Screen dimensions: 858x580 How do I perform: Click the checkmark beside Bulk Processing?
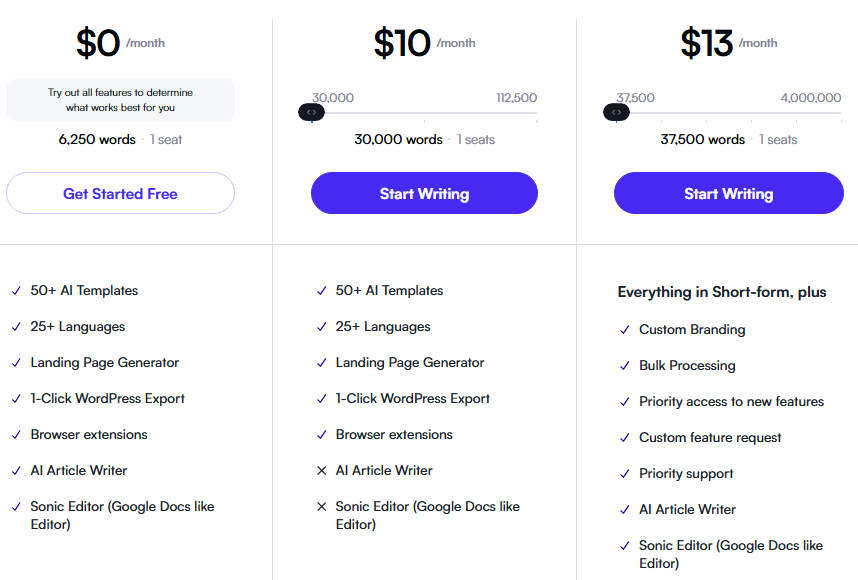625,366
